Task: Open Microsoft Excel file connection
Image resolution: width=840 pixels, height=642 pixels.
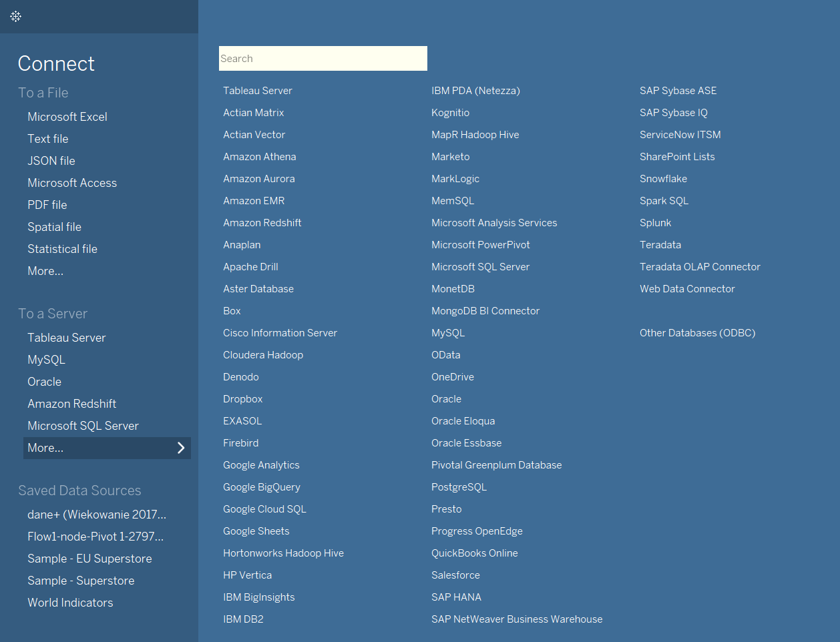Action: tap(67, 117)
